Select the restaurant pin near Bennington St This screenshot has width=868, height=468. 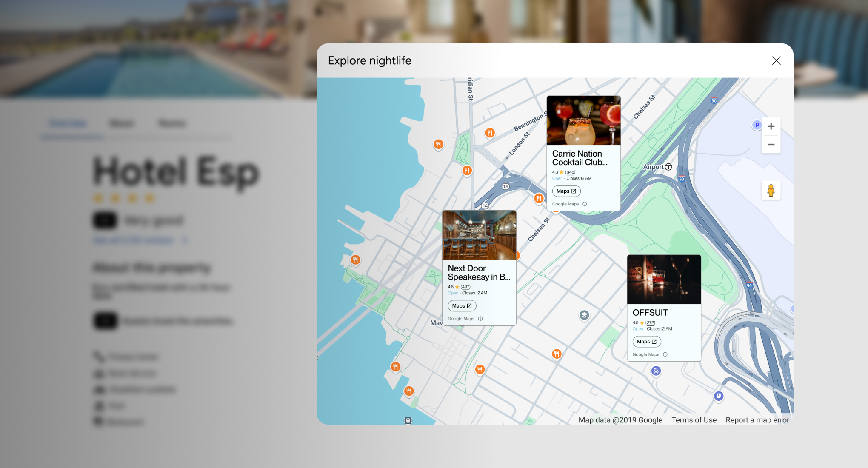490,133
